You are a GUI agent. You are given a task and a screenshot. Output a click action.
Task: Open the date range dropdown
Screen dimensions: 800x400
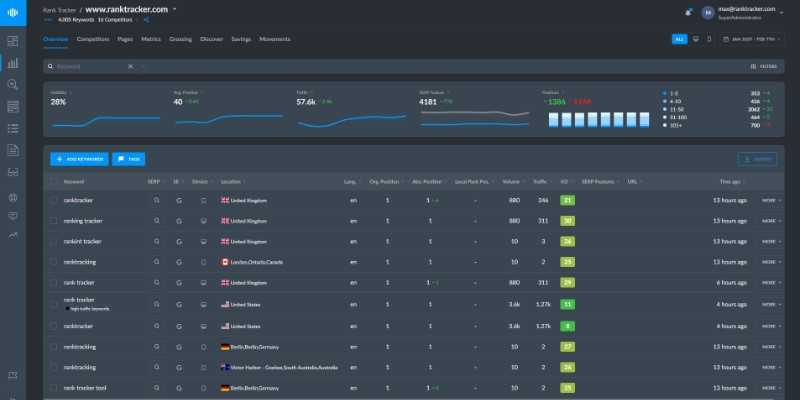coord(751,39)
